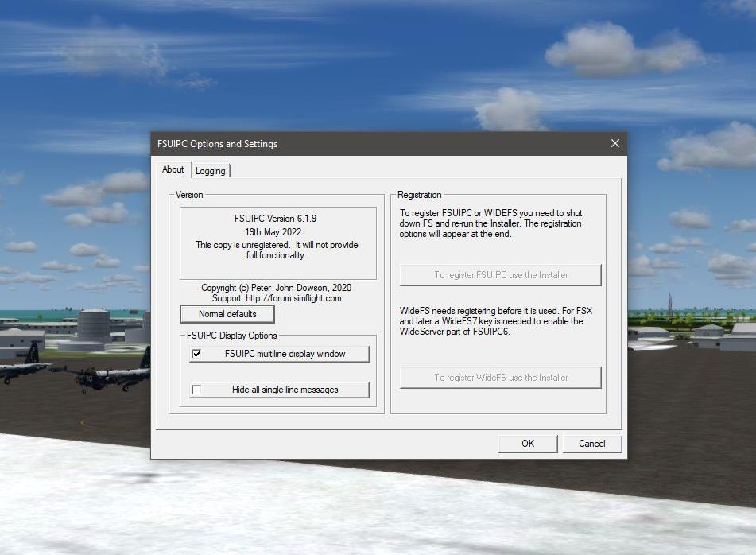Enable the Hide all single line messages checkbox
The image size is (756, 555).
click(x=196, y=390)
